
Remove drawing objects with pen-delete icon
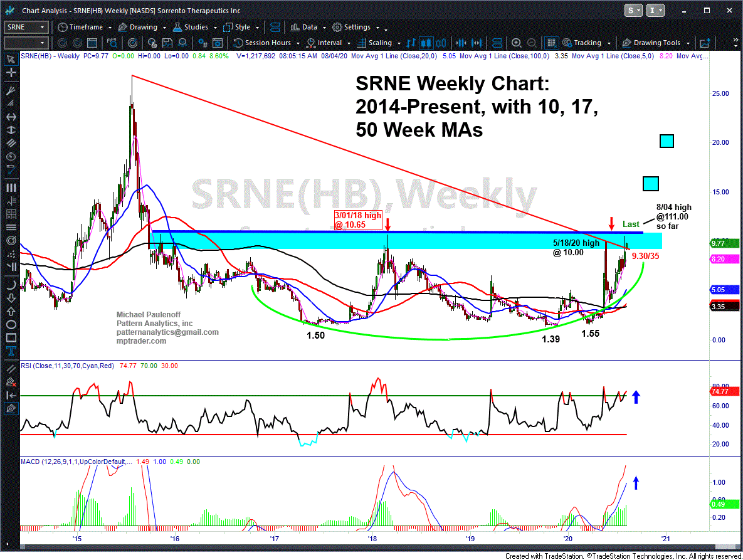coord(11,382)
